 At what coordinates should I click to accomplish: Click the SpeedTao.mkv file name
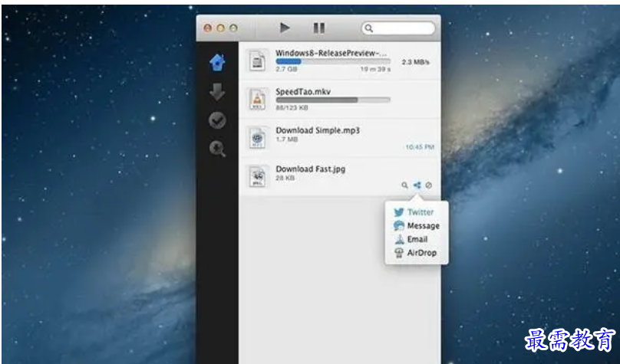click(303, 92)
